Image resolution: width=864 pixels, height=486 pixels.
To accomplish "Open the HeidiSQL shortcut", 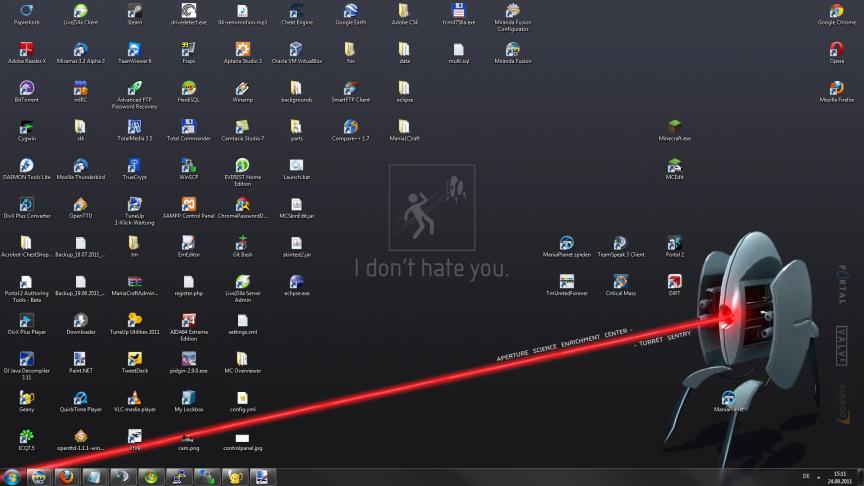I will pos(188,91).
